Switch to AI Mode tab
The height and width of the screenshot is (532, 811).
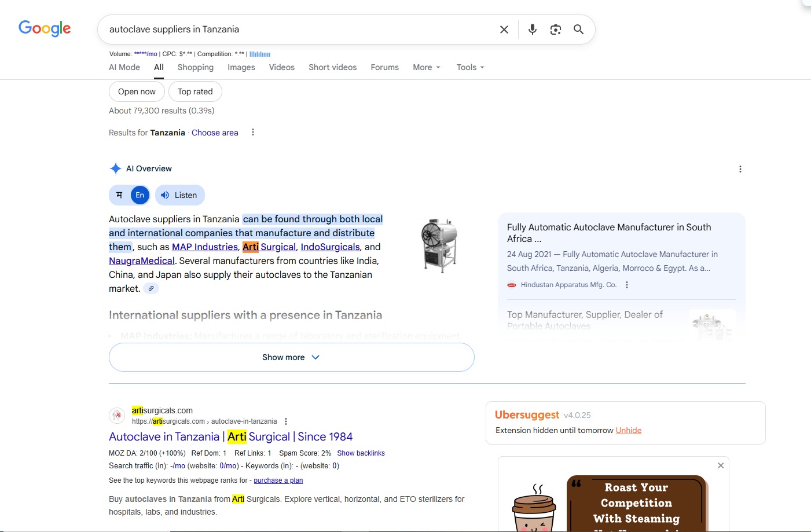(x=124, y=67)
